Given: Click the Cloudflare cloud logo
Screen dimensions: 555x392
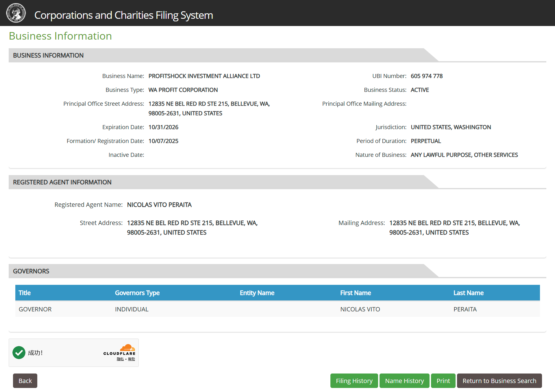Looking at the screenshot, I should (127, 348).
